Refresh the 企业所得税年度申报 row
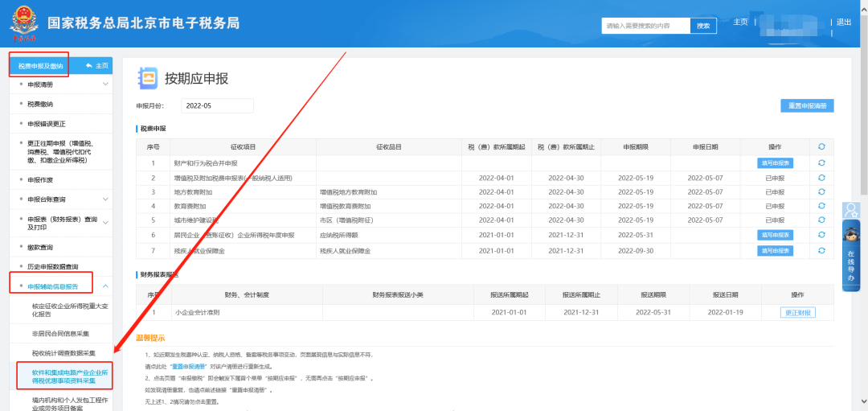Image resolution: width=868 pixels, height=411 pixels. tap(821, 235)
